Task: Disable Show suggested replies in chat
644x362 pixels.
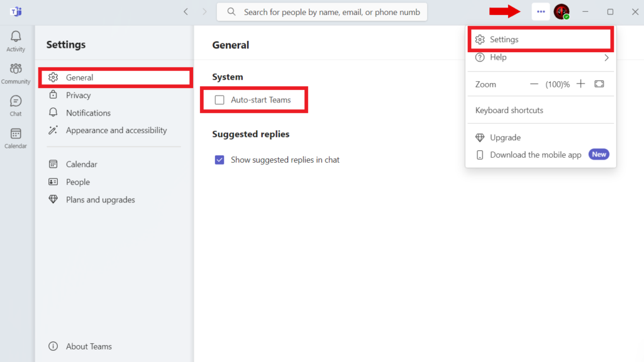Action: pos(219,160)
